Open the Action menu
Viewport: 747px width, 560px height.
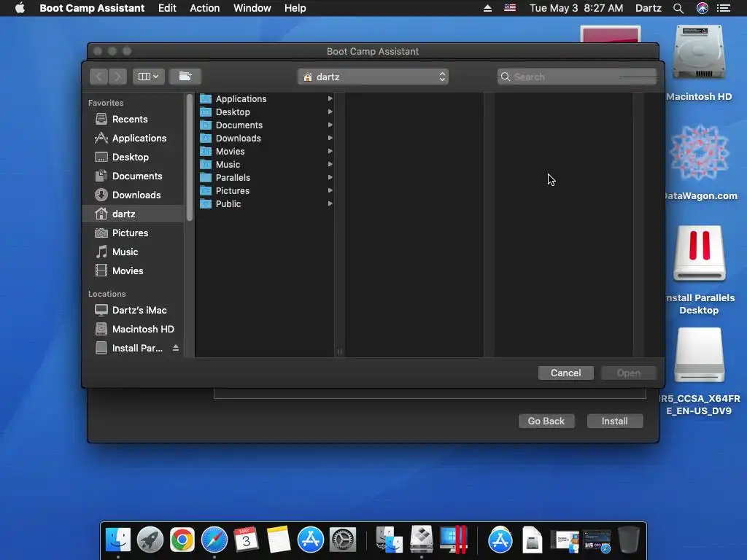pyautogui.click(x=205, y=8)
